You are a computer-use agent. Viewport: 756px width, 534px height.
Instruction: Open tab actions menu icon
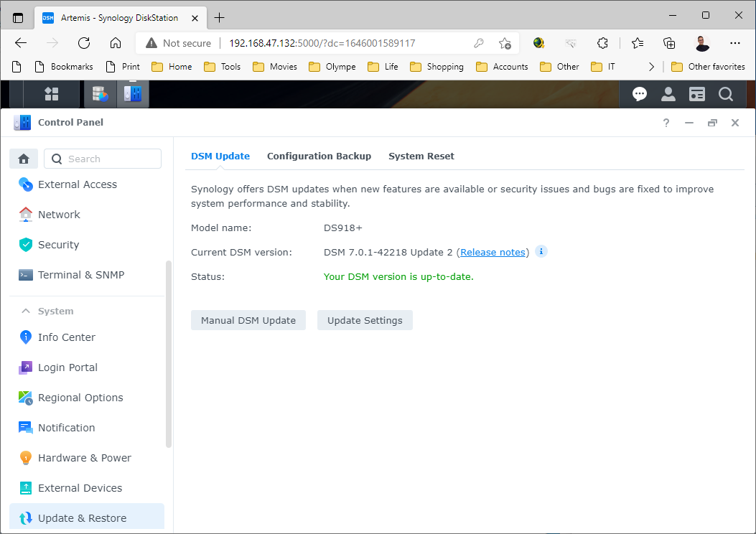(x=18, y=18)
